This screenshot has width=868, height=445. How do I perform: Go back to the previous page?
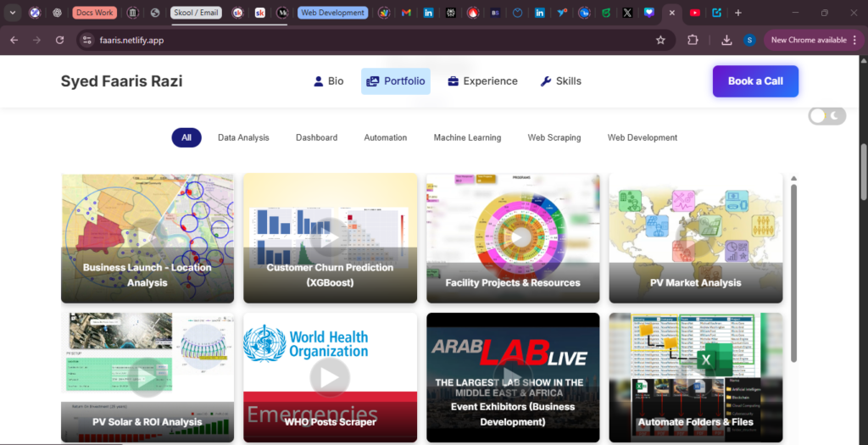14,40
